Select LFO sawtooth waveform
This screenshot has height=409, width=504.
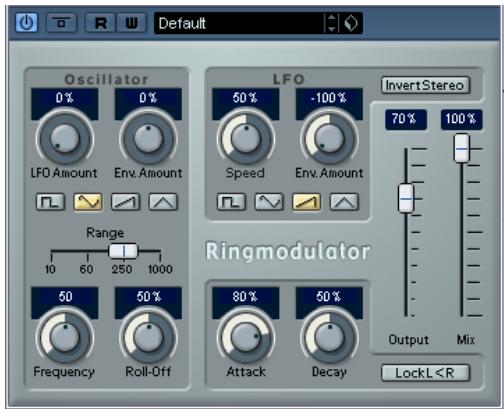pos(306,202)
